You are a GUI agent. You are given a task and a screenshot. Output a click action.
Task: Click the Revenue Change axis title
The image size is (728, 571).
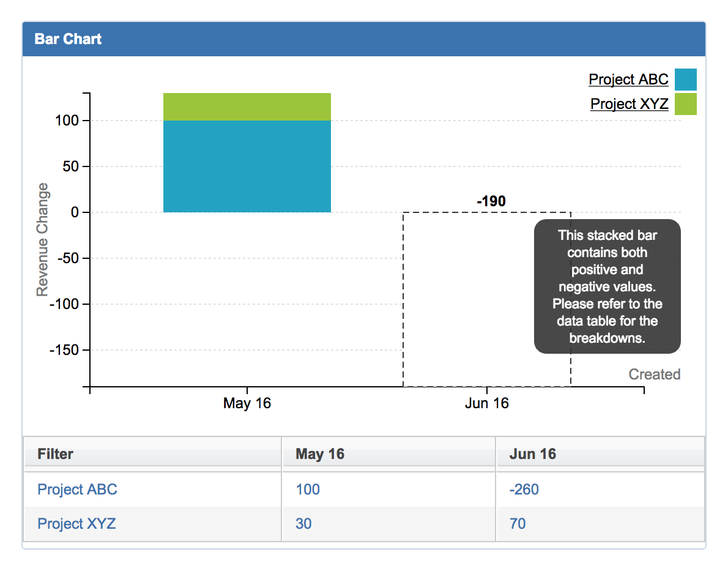pos(42,239)
